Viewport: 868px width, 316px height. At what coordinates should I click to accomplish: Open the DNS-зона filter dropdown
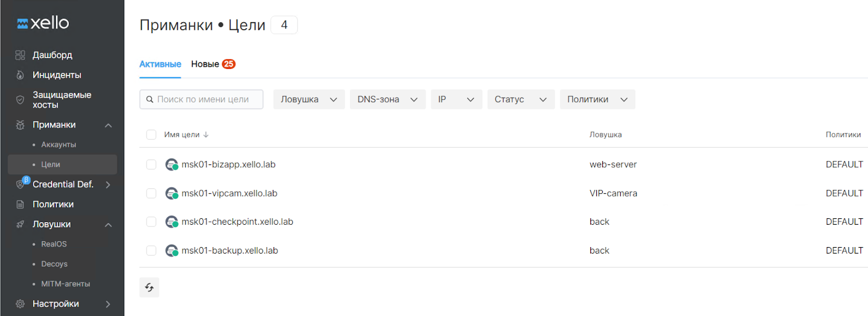click(x=387, y=99)
